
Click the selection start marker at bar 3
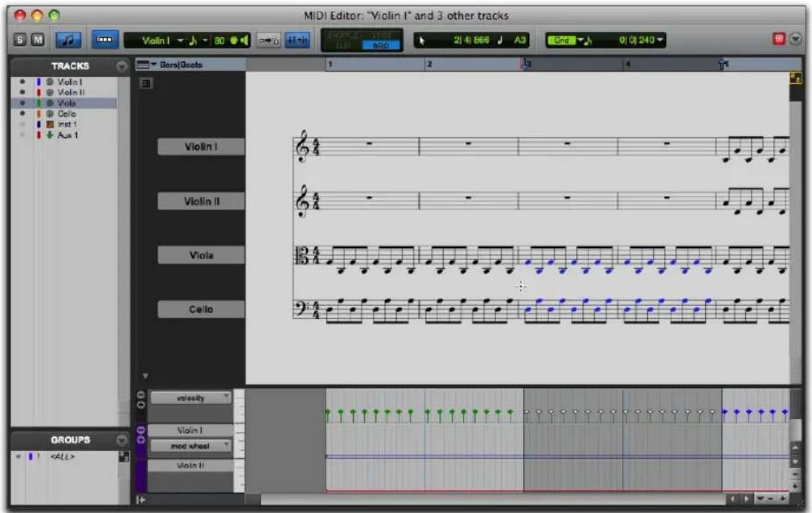pos(524,65)
